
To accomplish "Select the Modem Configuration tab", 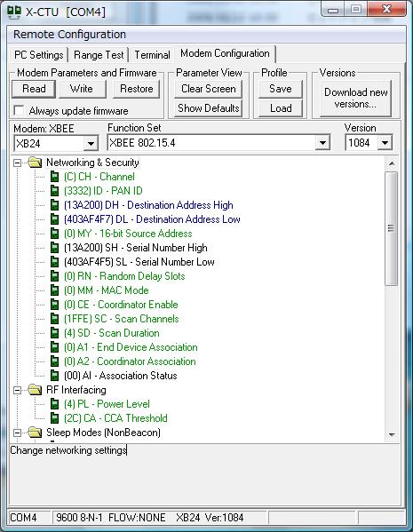I will [225, 53].
